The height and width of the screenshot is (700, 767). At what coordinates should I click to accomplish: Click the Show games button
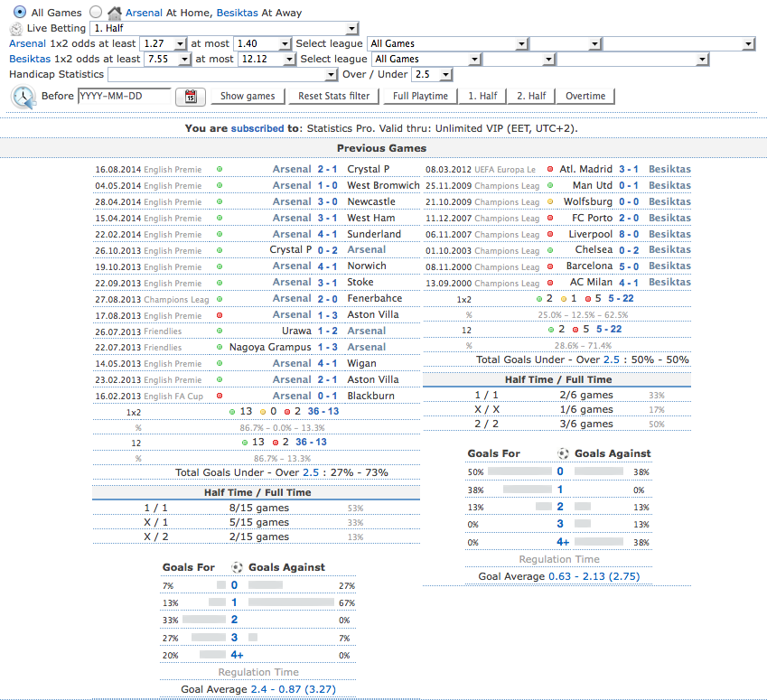pos(248,97)
